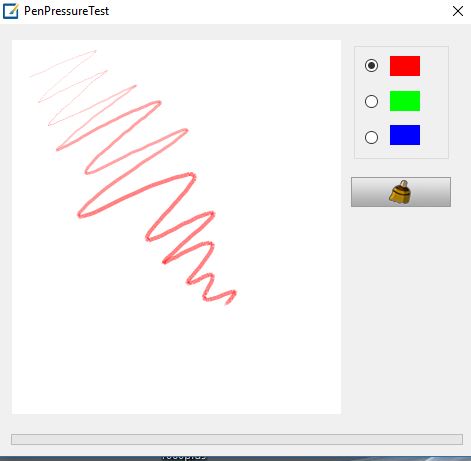Click the bottom tail end of the red scribble
This screenshot has height=461, width=471.
pyautogui.click(x=228, y=303)
